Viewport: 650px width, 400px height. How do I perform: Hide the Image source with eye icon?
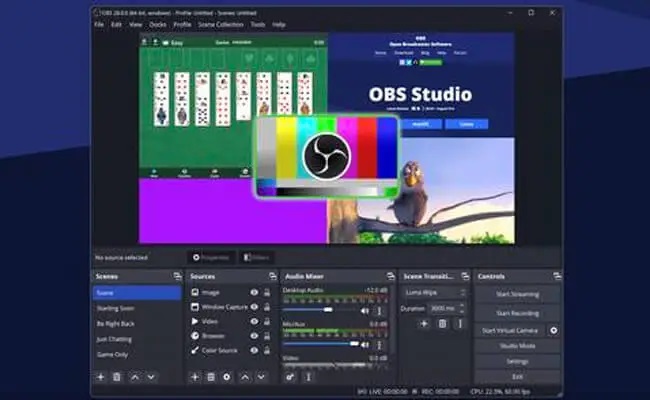click(x=254, y=292)
